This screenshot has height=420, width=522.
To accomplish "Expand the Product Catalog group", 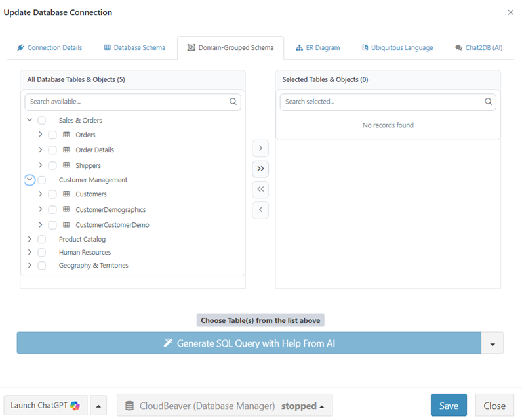I will pos(30,240).
